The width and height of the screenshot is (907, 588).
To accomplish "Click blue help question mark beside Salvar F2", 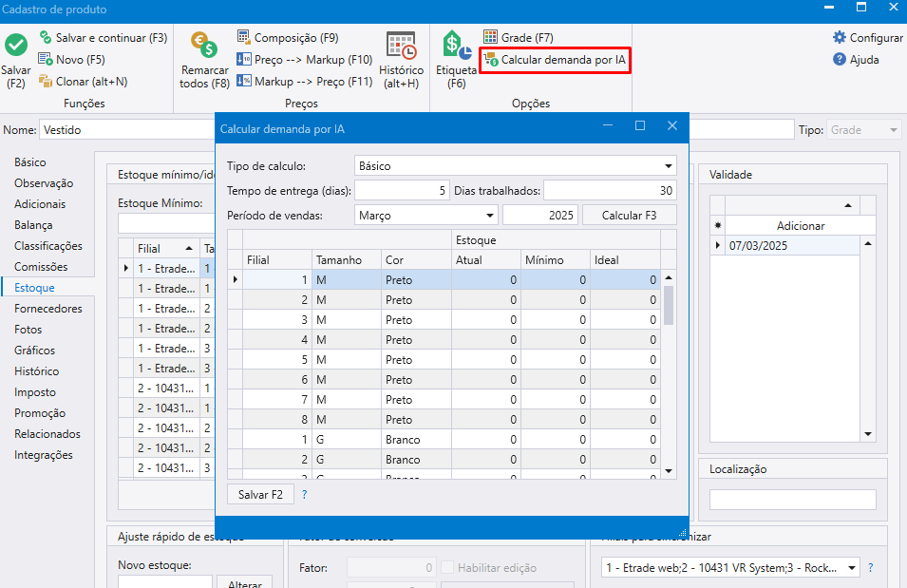I will (304, 495).
